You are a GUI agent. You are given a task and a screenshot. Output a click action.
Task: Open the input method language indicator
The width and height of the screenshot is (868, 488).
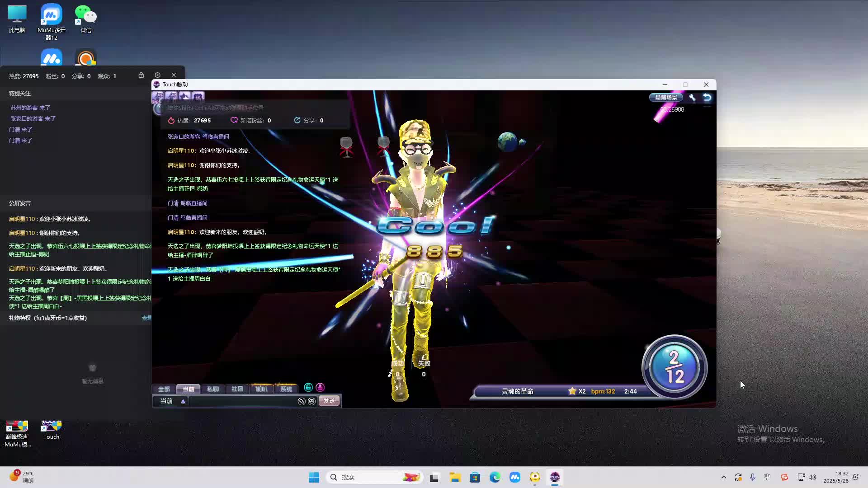point(767,477)
